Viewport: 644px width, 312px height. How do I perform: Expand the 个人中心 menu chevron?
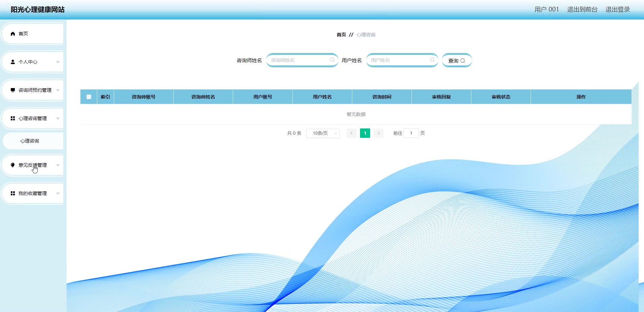[x=58, y=62]
